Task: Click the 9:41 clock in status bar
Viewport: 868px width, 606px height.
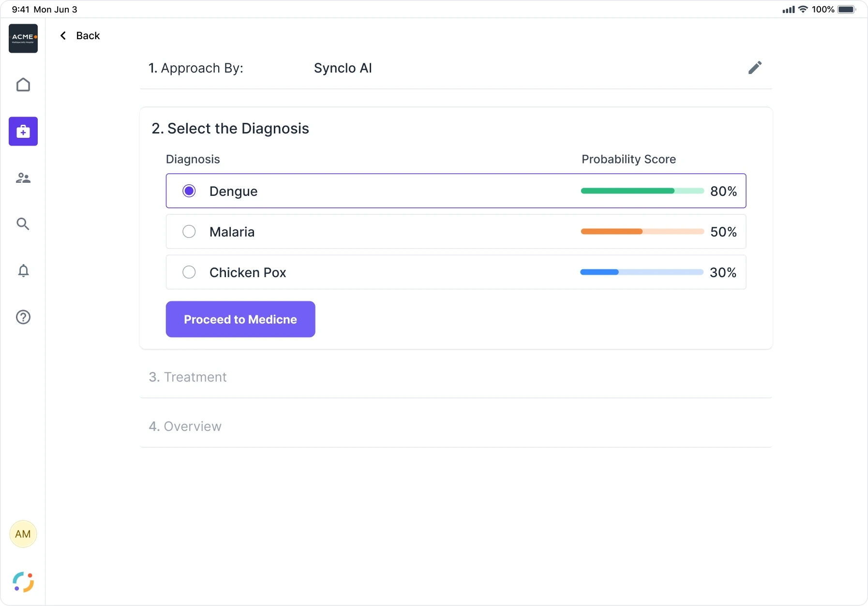Action: click(20, 9)
